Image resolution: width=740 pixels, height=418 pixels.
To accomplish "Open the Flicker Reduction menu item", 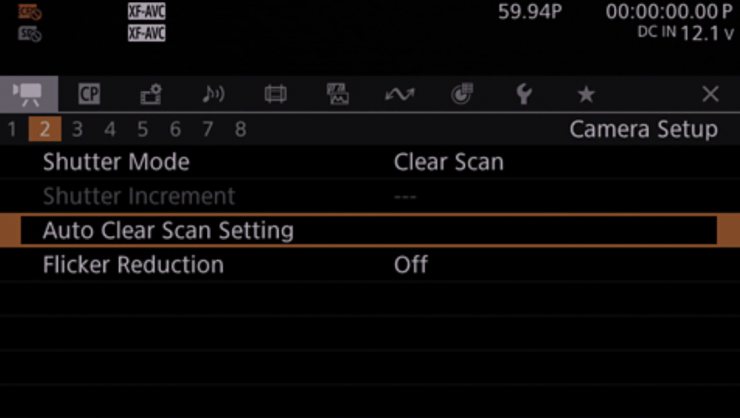I will pyautogui.click(x=133, y=266).
